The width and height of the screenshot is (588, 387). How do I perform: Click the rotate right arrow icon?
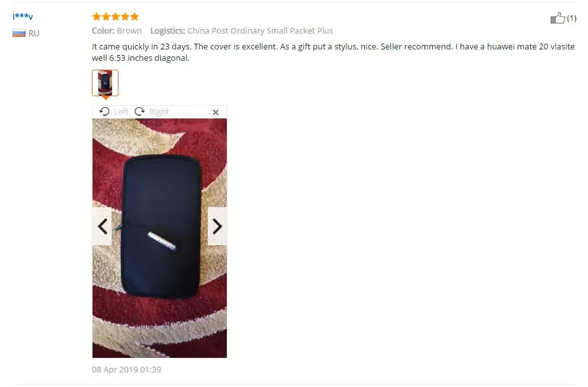point(139,111)
